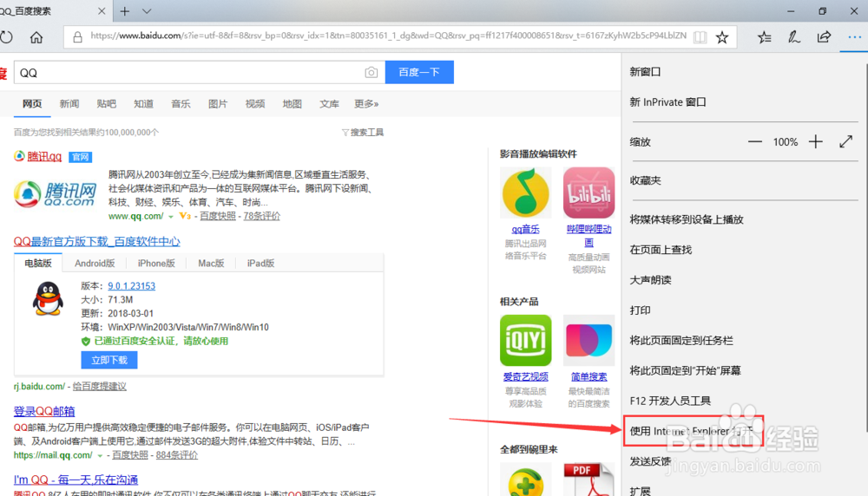The width and height of the screenshot is (868, 496).
Task: Open the 78条评价 link
Action: [x=262, y=216]
